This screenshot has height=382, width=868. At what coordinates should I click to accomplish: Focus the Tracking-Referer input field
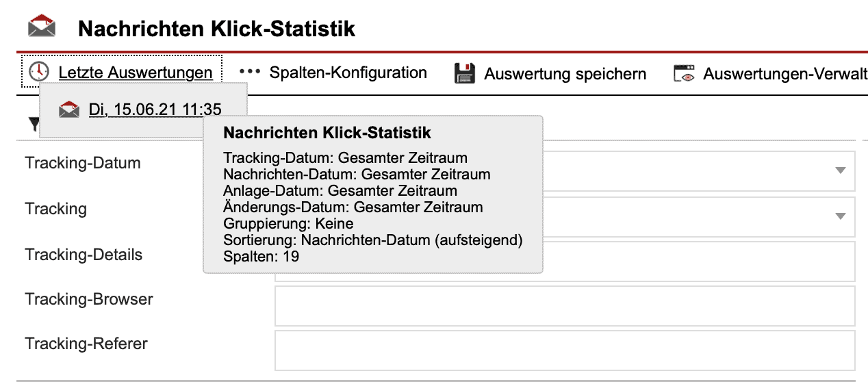[x=565, y=351]
